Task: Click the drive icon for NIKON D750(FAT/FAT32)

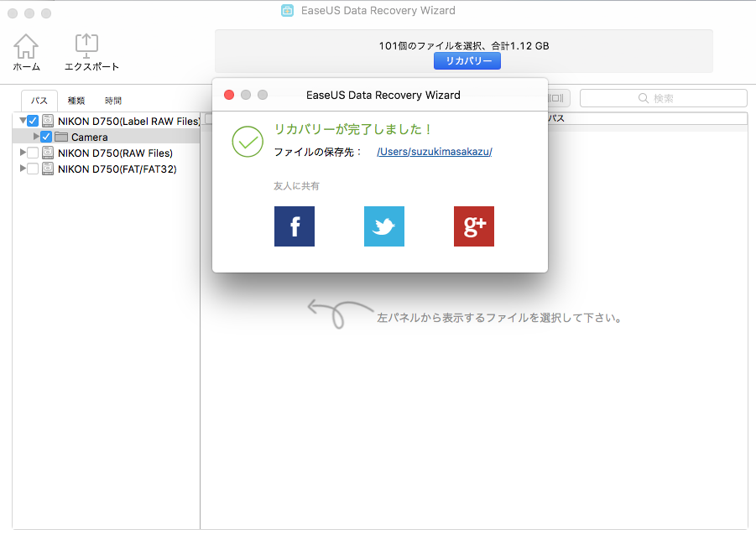Action: coord(48,169)
